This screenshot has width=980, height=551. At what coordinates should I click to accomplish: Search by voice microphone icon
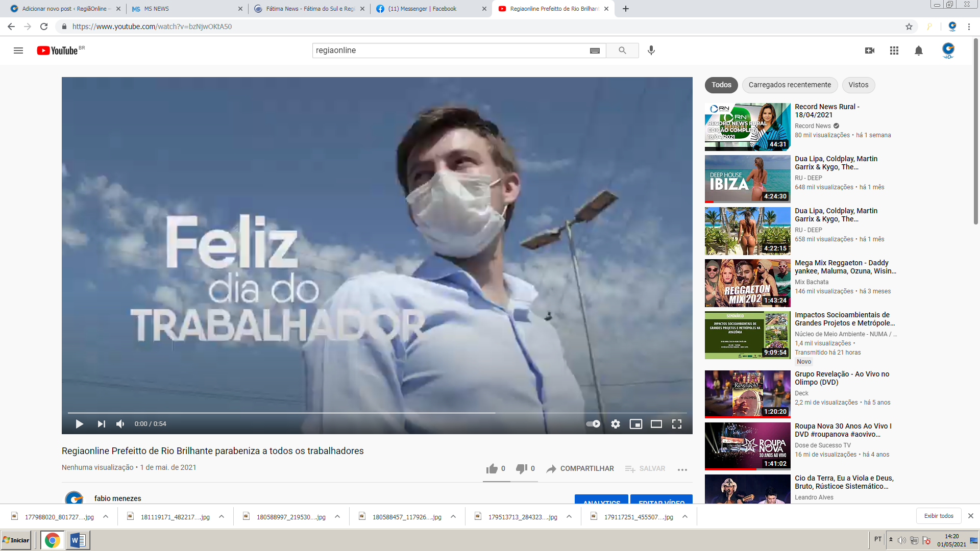pyautogui.click(x=651, y=51)
